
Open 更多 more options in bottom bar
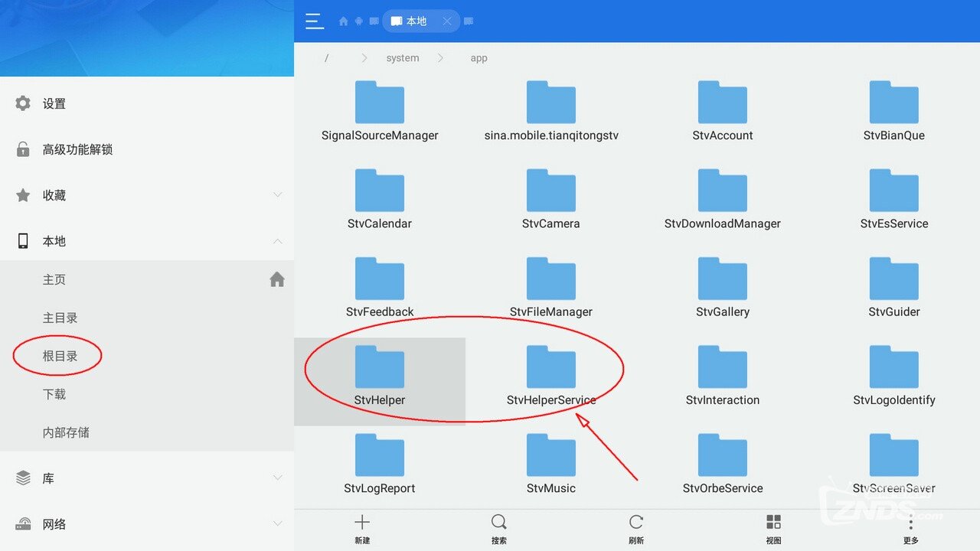910,529
